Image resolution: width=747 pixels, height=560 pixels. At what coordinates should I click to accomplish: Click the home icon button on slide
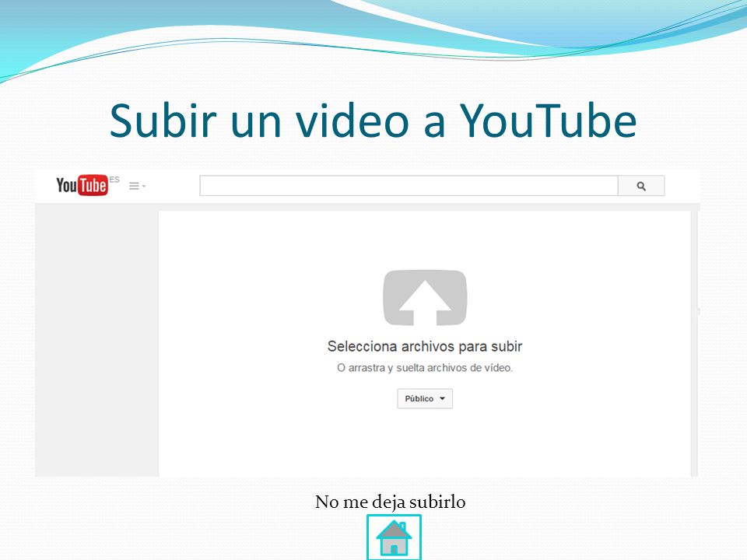[x=394, y=537]
